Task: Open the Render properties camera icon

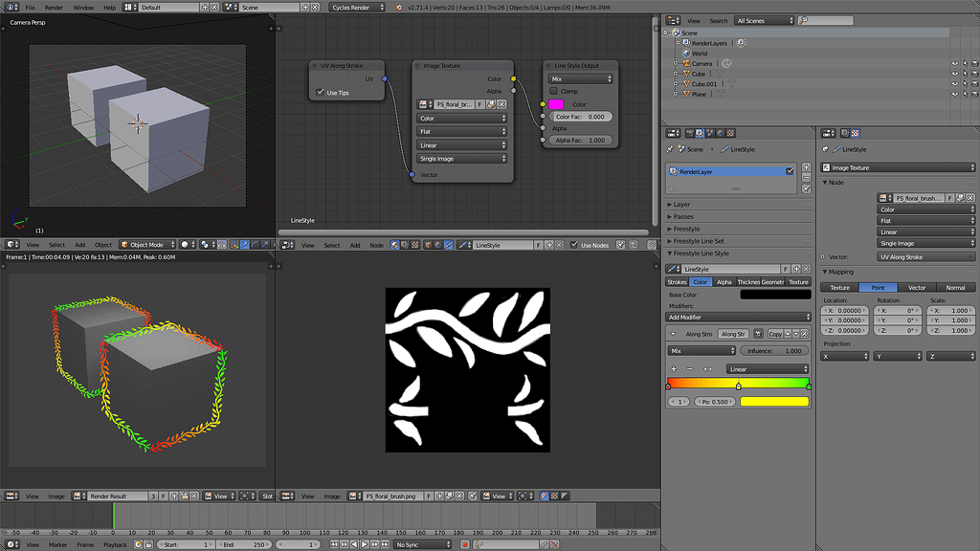Action: 689,134
